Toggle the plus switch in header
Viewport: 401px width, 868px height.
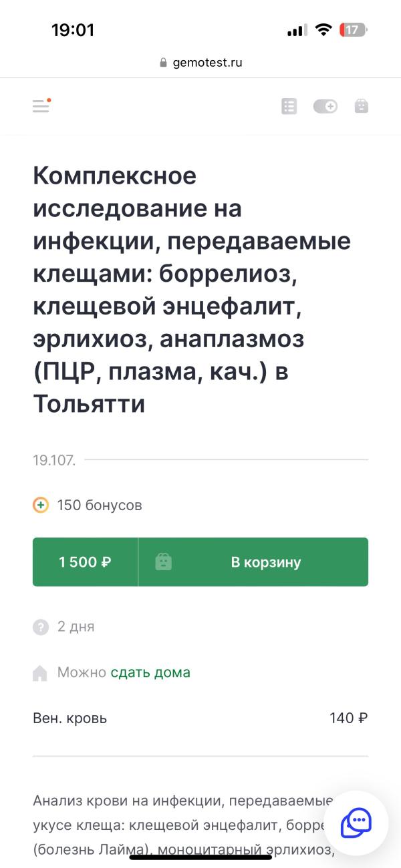pos(325,106)
